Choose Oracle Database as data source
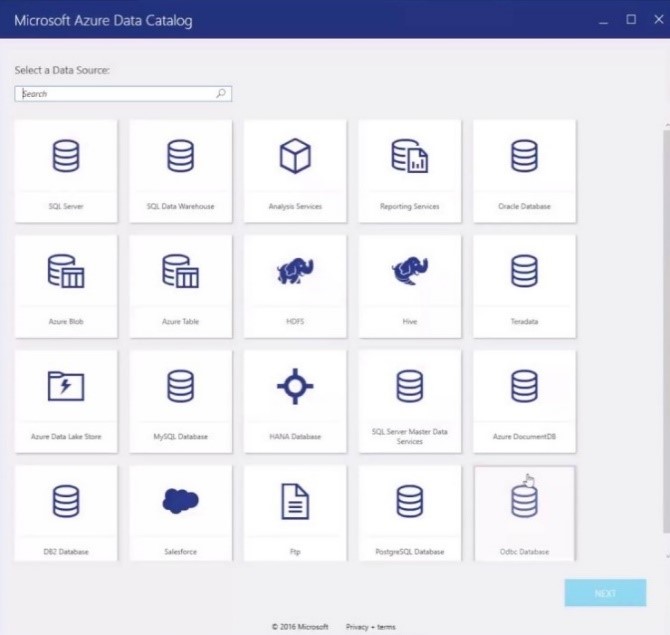Screen dimensions: 670x635 524,171
